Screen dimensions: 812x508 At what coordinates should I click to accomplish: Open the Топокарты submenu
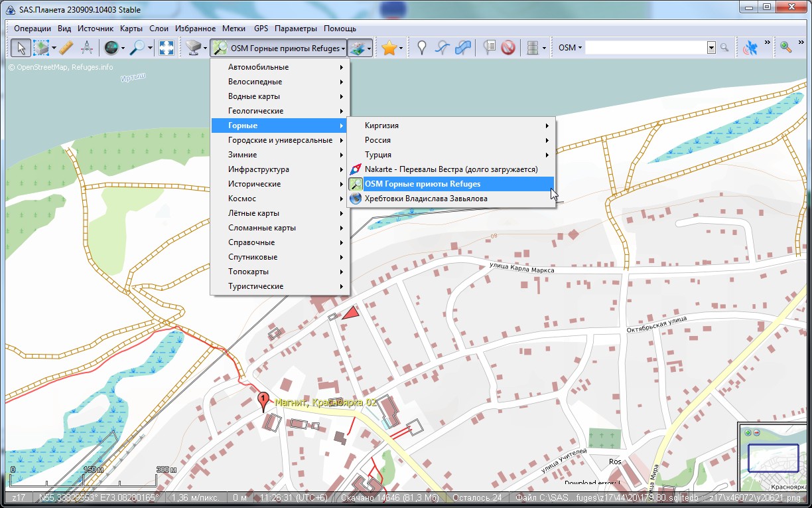280,272
